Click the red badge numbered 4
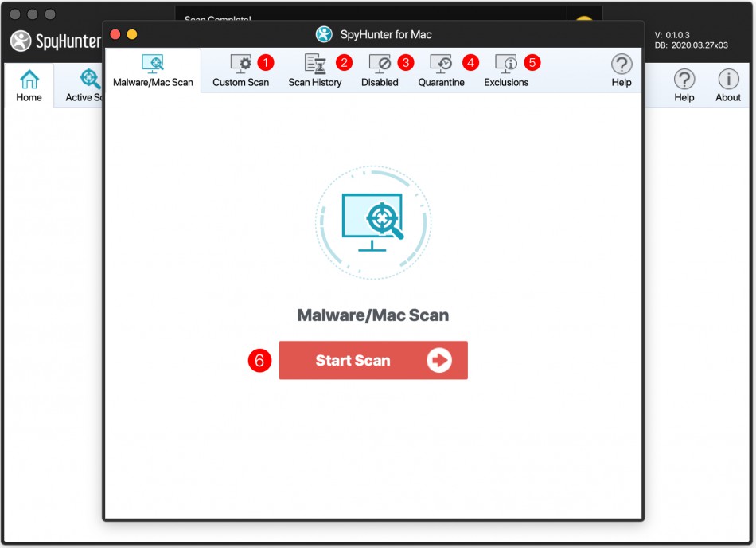The image size is (756, 548). [x=471, y=62]
